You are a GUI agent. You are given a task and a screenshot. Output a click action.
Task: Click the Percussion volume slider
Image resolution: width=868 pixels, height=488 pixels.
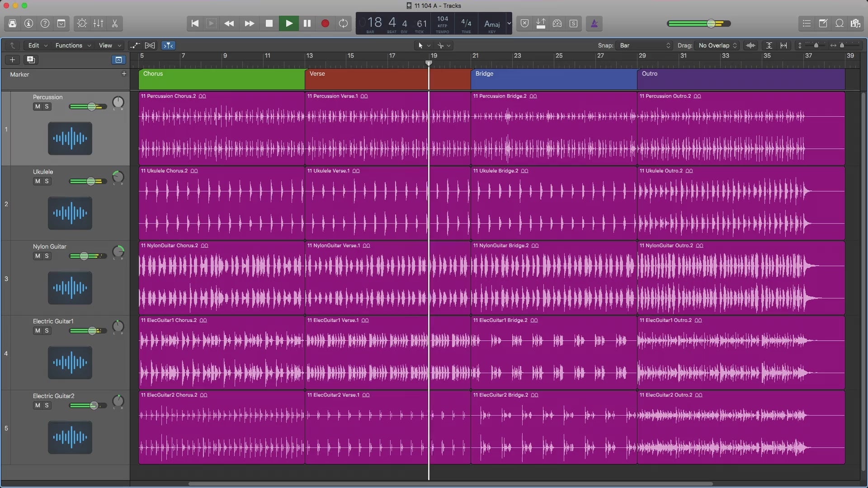coord(88,107)
